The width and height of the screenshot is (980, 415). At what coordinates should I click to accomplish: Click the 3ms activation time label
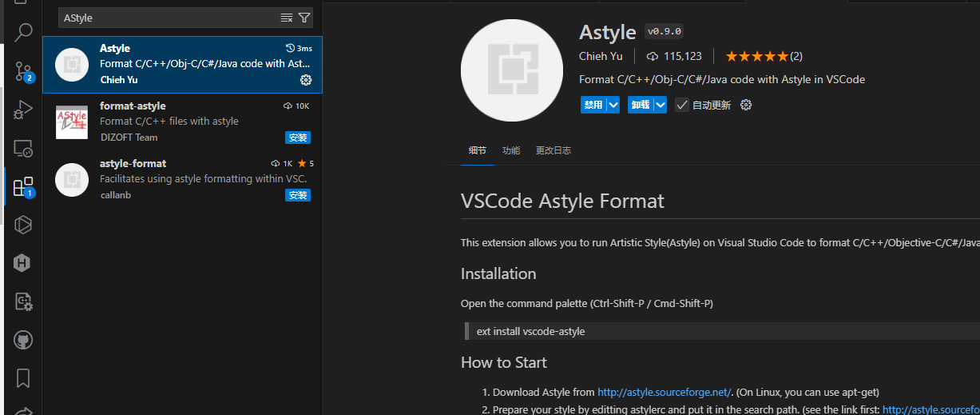coord(299,49)
